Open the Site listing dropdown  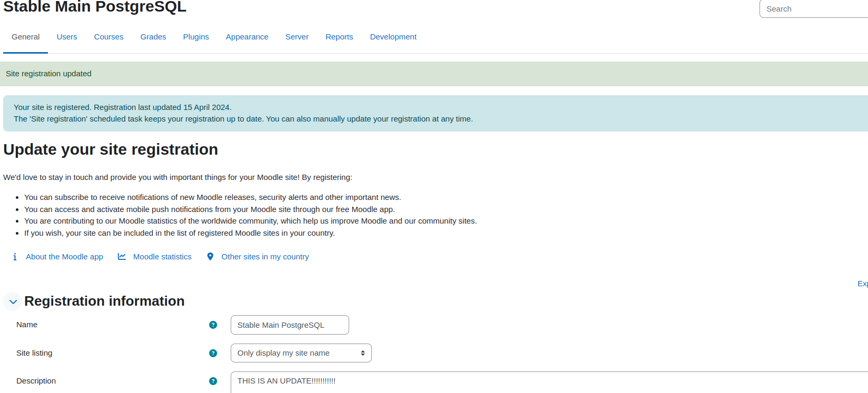coord(301,353)
